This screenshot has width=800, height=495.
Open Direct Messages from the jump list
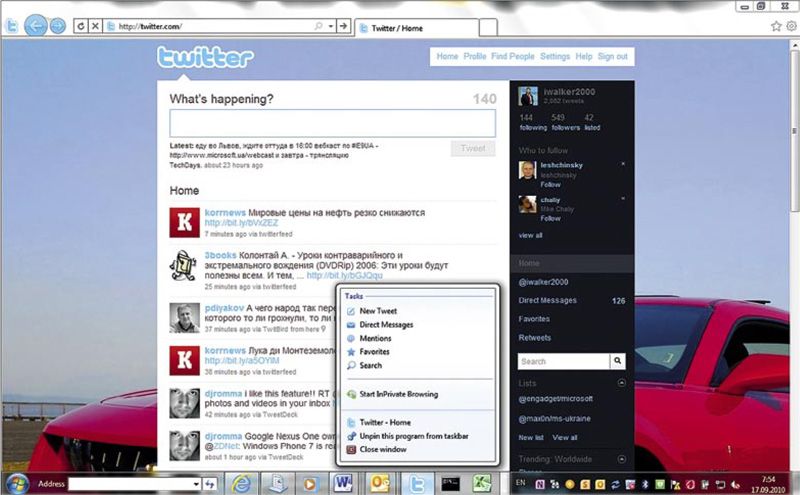coord(386,325)
